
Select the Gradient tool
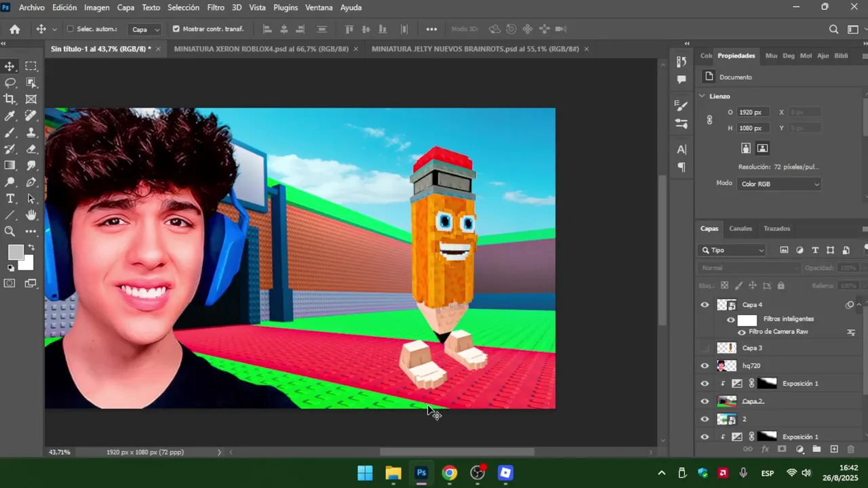coord(9,165)
